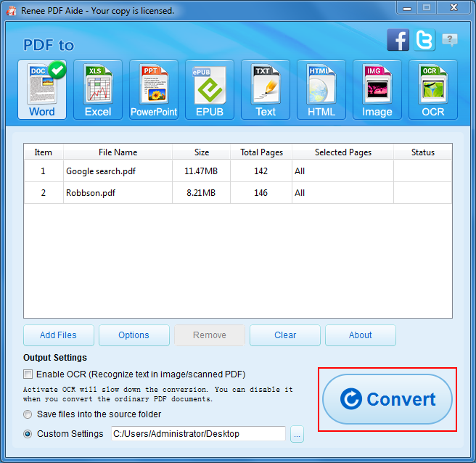The height and width of the screenshot is (463, 476).
Task: Open the Facebook page icon
Action: pyautogui.click(x=398, y=40)
